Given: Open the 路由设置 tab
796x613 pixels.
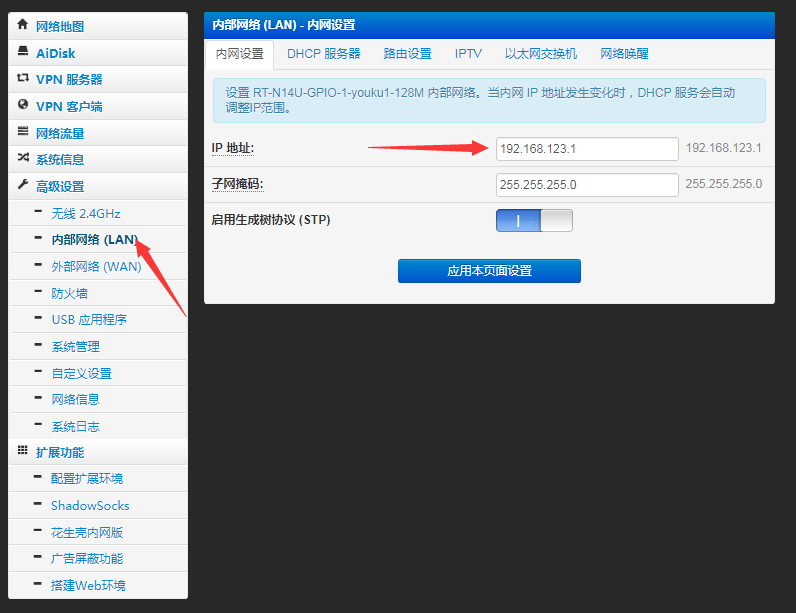Looking at the screenshot, I should click(407, 54).
